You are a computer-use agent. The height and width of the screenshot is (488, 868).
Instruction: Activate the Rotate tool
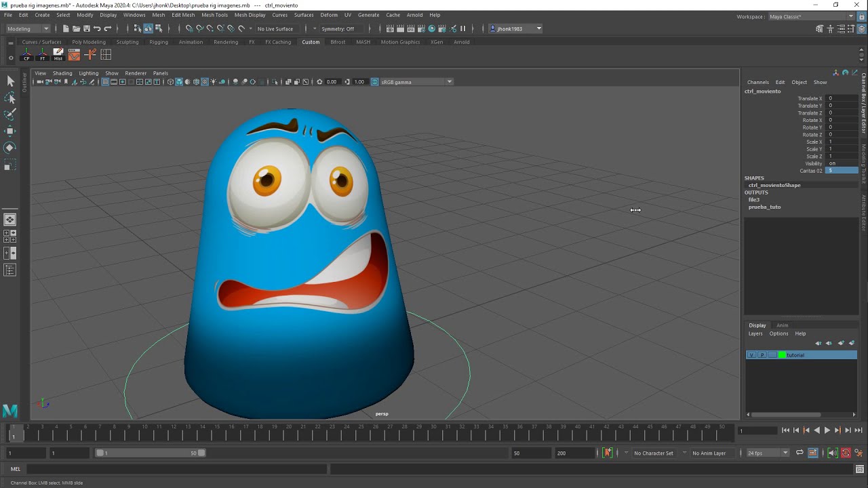(x=10, y=148)
